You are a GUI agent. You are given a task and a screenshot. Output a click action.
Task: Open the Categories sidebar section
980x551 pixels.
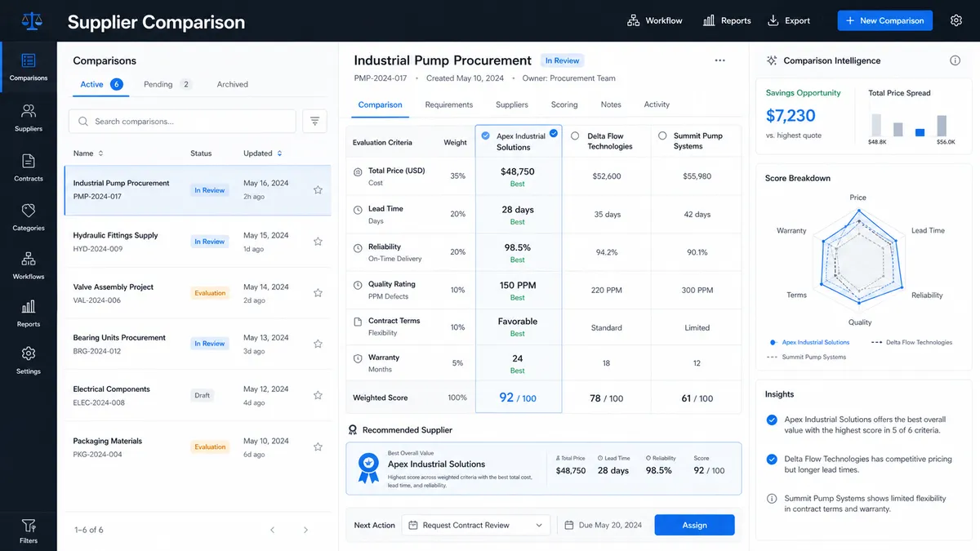(29, 217)
